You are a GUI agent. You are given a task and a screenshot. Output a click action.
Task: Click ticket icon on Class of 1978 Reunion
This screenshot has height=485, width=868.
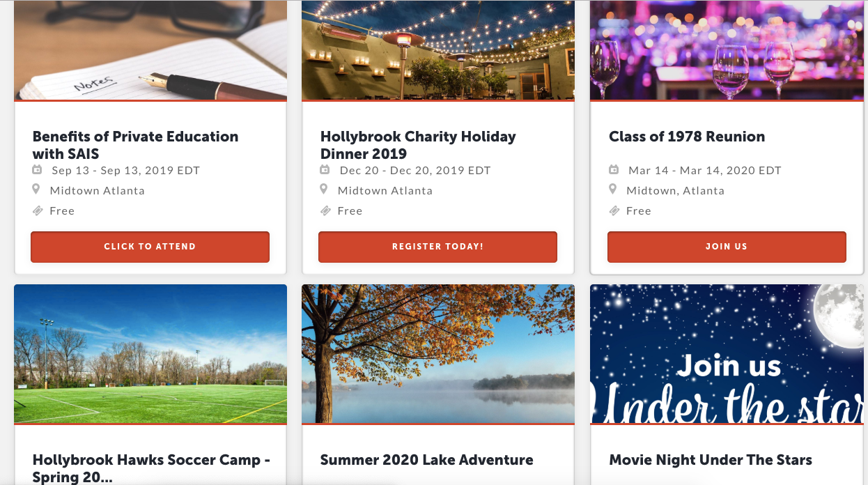point(614,210)
